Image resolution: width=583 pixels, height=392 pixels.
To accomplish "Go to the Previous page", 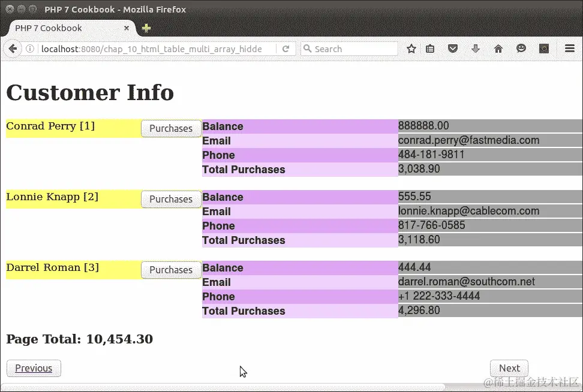I will [34, 368].
